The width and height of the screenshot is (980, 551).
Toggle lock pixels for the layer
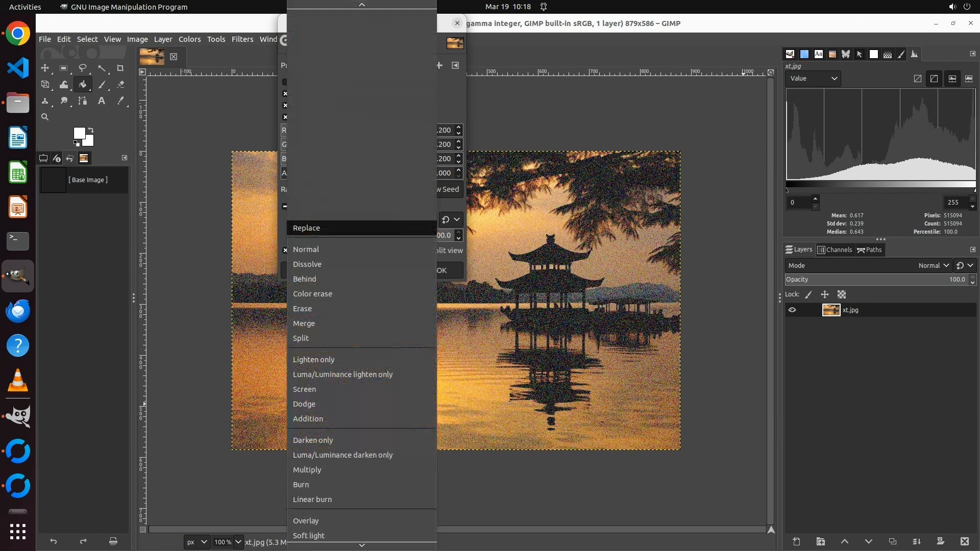[808, 294]
